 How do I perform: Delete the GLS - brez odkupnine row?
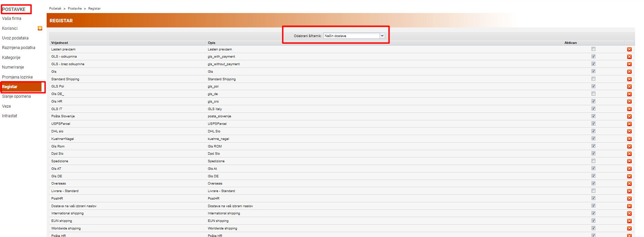pos(629,64)
